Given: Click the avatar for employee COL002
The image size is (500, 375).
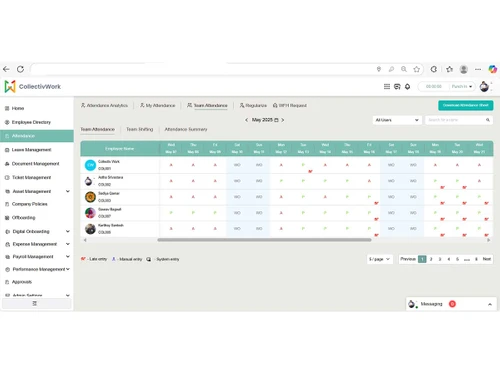Looking at the screenshot, I should [89, 181].
